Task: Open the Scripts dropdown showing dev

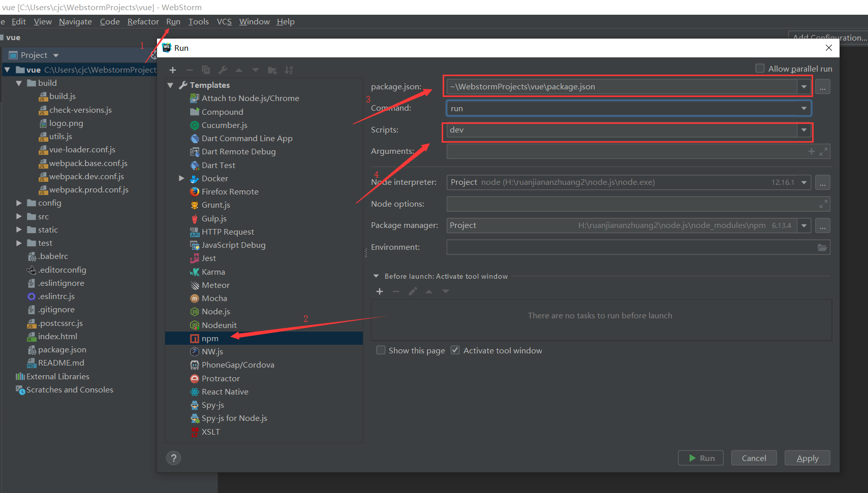Action: pos(803,130)
